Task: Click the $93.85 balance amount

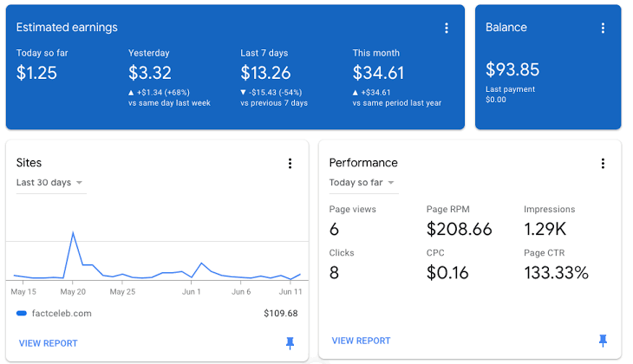Action: [x=512, y=70]
